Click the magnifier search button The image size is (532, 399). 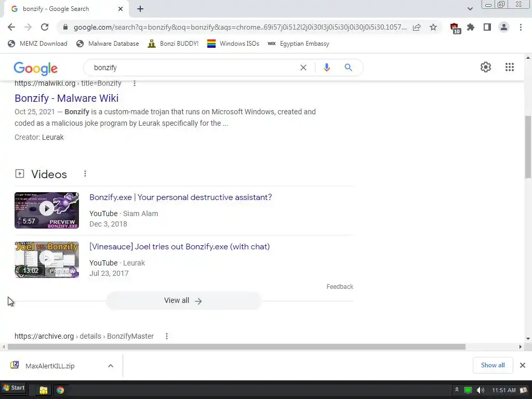pyautogui.click(x=348, y=68)
